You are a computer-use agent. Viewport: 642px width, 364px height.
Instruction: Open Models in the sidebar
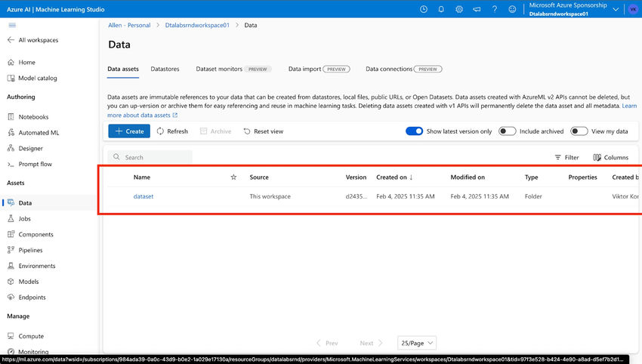(23, 282)
